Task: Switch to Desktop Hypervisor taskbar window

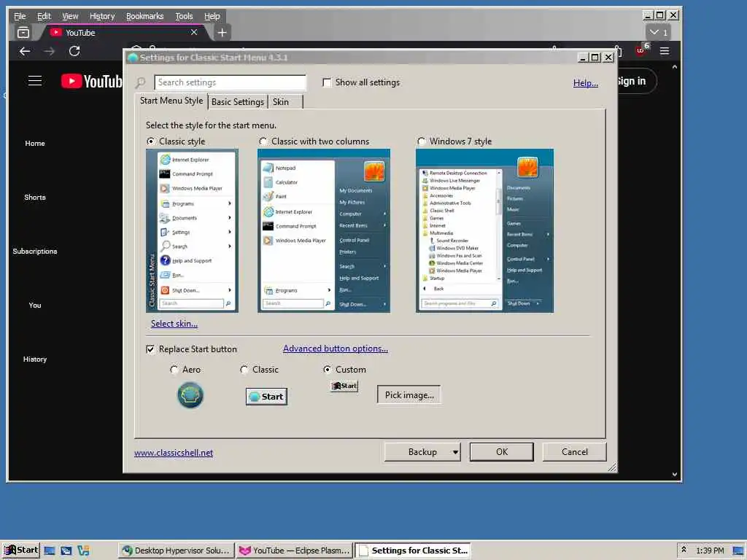Action: click(177, 551)
